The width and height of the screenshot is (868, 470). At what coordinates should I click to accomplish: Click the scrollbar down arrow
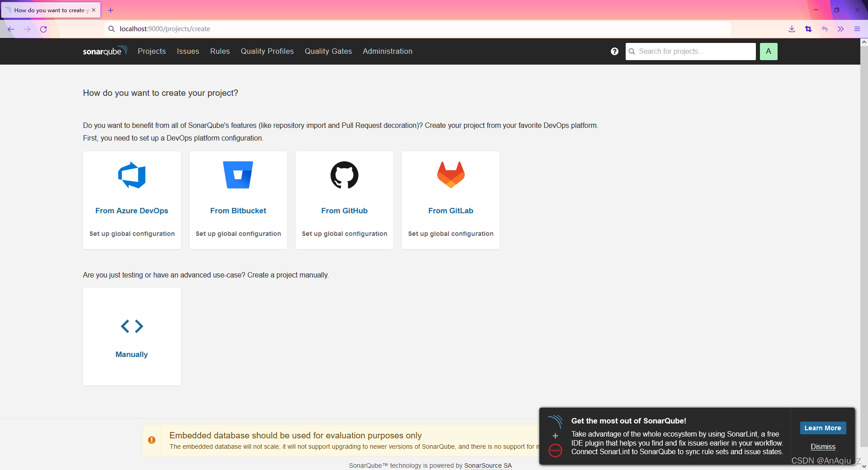pos(864,466)
